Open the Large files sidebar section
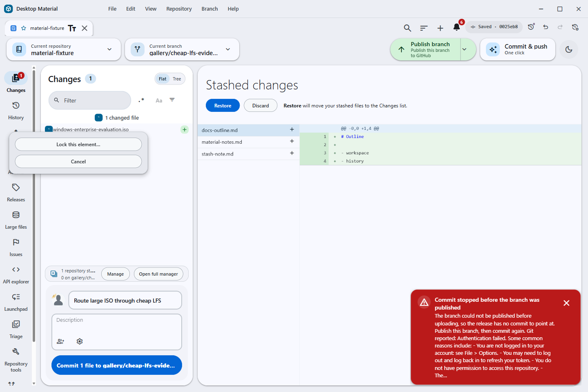Image resolution: width=588 pixels, height=392 pixels. click(x=16, y=220)
